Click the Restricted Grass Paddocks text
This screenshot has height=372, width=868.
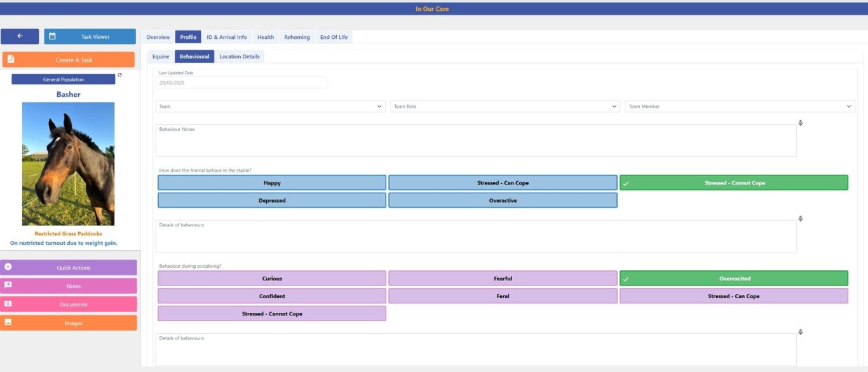(68, 234)
